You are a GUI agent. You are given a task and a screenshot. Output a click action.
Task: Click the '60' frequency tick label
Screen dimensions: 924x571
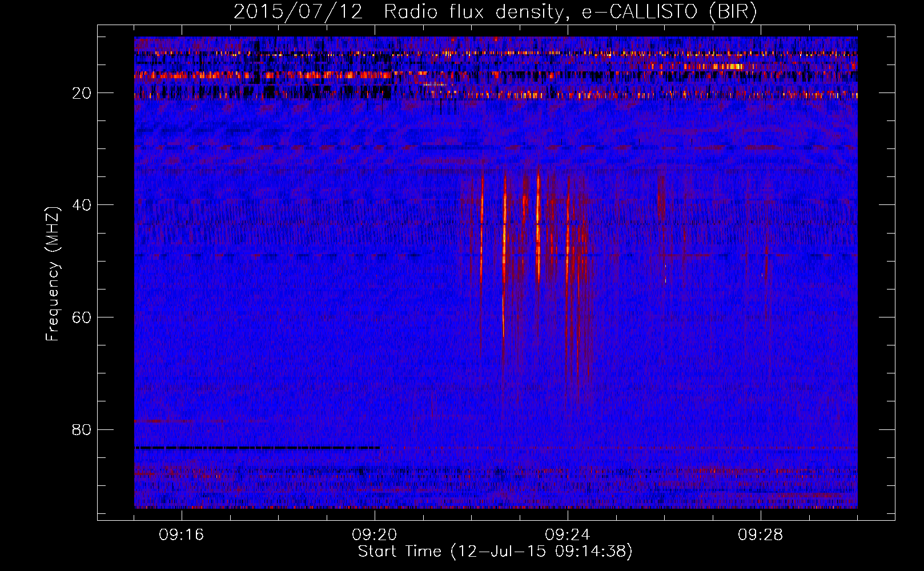click(82, 317)
